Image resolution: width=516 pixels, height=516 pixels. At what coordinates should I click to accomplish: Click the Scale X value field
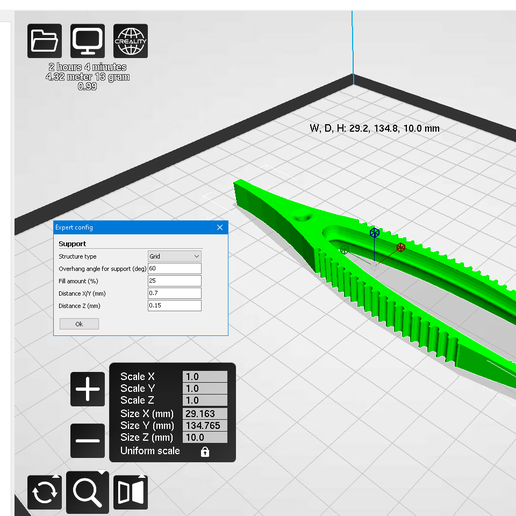pyautogui.click(x=205, y=376)
